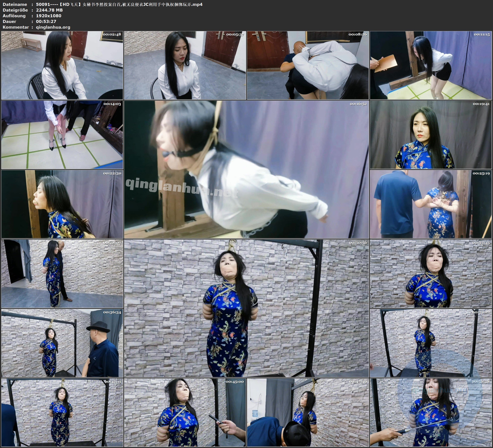Select the large thumbnail at 00:30:56

coord(246,308)
